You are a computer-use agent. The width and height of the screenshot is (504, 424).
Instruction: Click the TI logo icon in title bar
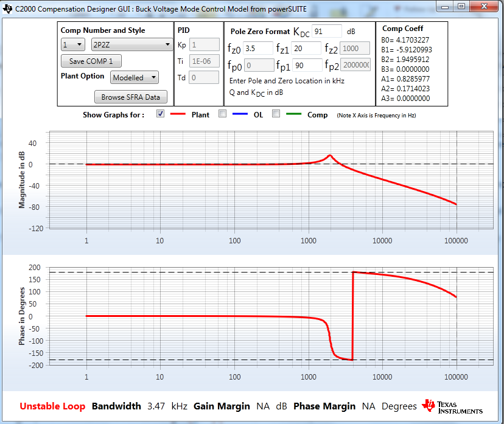point(7,9)
